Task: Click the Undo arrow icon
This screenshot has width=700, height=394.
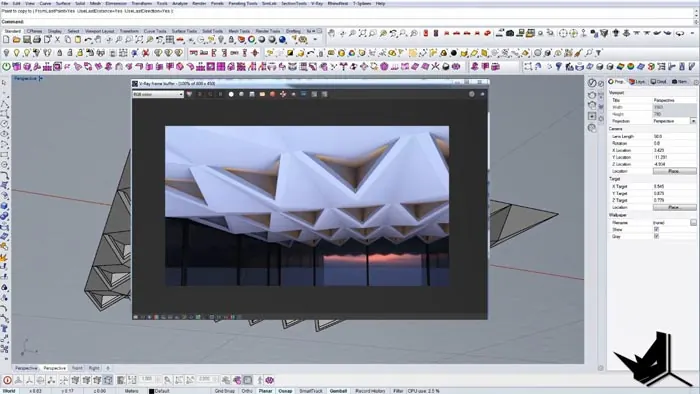Action: (88, 40)
